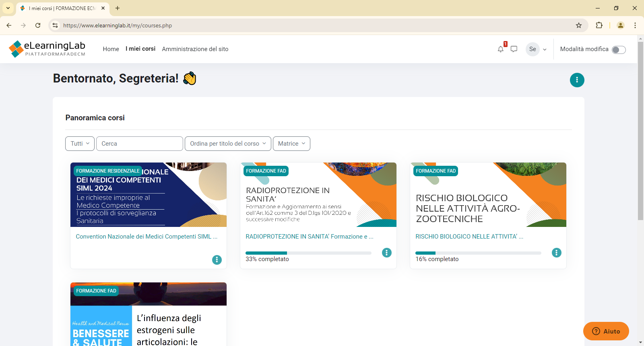Open the tab search dropdown arrow
Screen dimensions: 644x346
(8, 8)
